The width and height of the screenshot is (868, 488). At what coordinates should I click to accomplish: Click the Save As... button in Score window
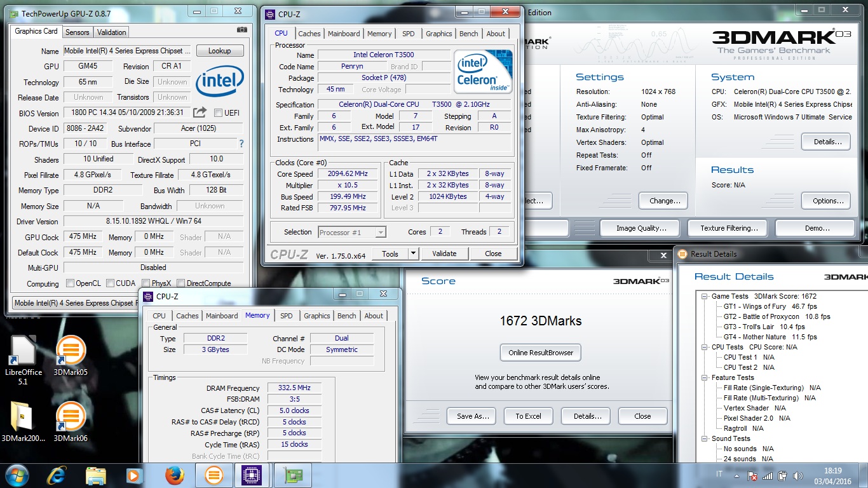[473, 416]
